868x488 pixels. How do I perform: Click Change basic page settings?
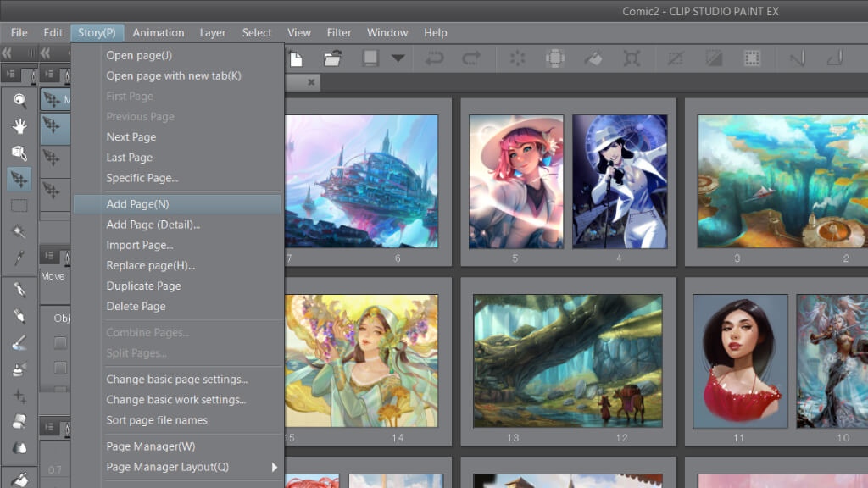click(x=176, y=380)
